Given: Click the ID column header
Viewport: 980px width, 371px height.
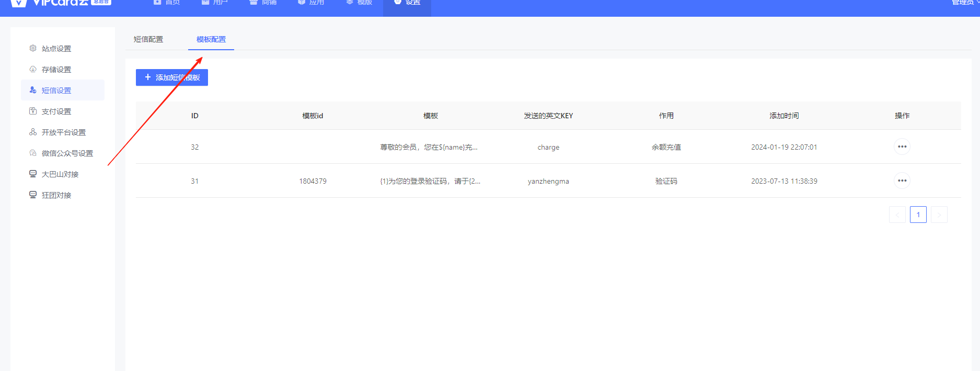Looking at the screenshot, I should click(195, 116).
